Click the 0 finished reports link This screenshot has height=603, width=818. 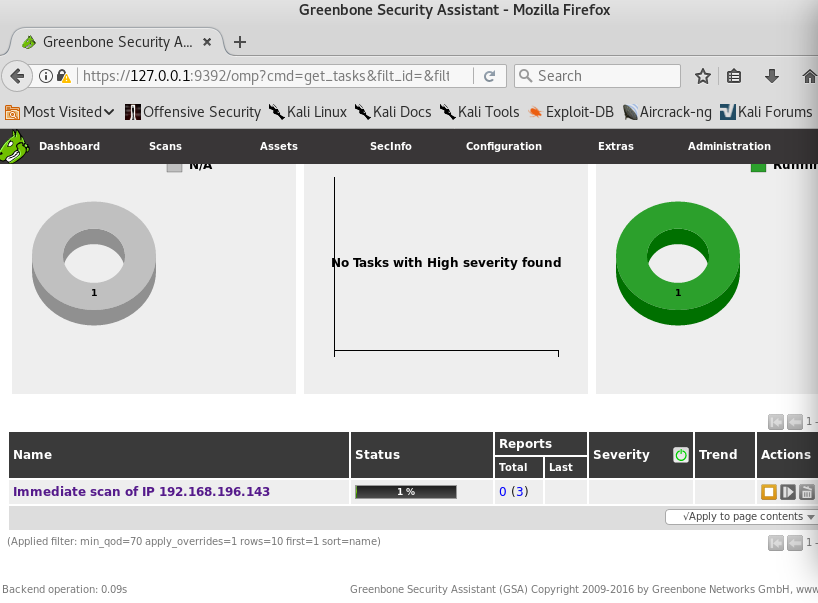[x=502, y=492]
